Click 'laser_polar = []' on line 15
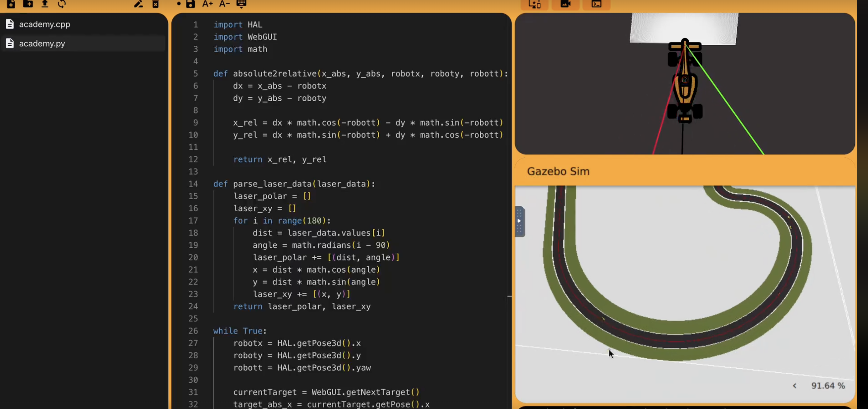This screenshot has height=409, width=868. tap(272, 196)
